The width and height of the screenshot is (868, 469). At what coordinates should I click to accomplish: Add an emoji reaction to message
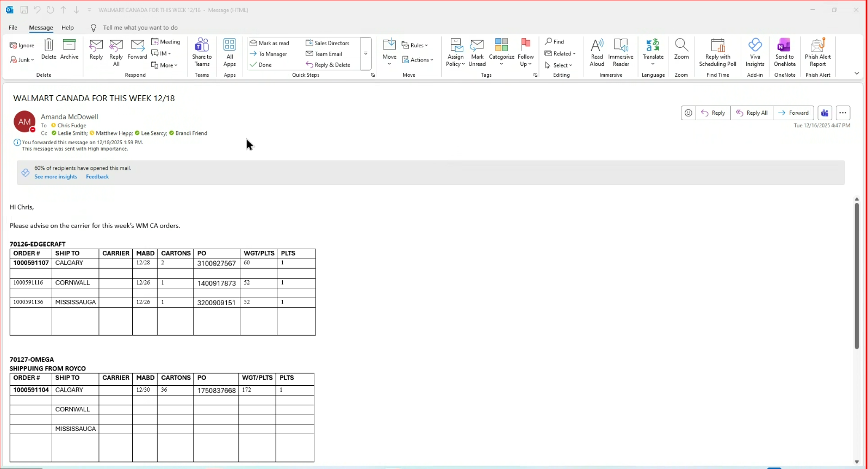click(689, 113)
